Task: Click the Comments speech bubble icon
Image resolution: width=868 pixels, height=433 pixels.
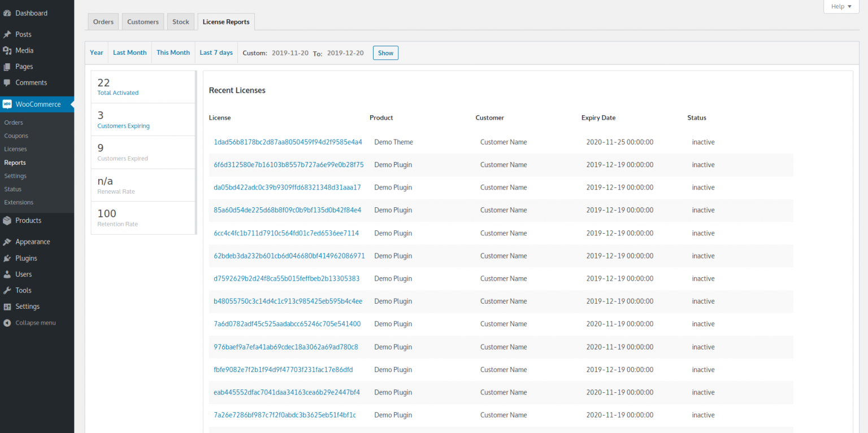Action: 7,82
